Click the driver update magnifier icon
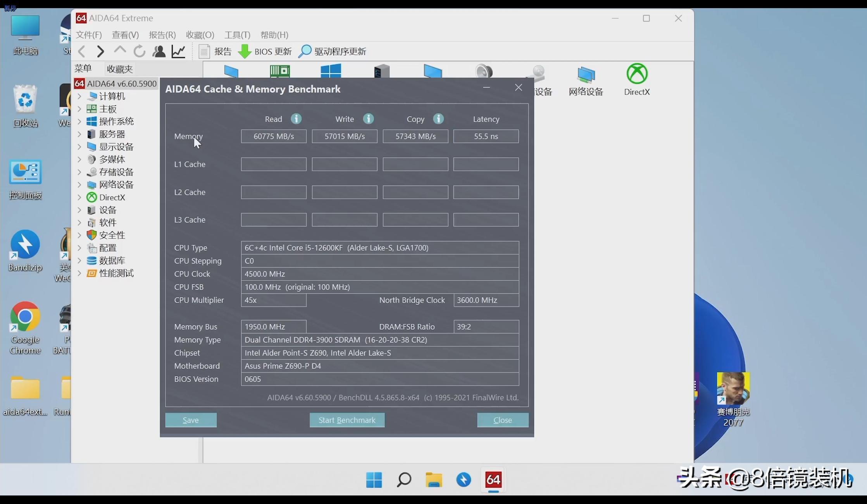Image resolution: width=867 pixels, height=504 pixels. (x=305, y=52)
